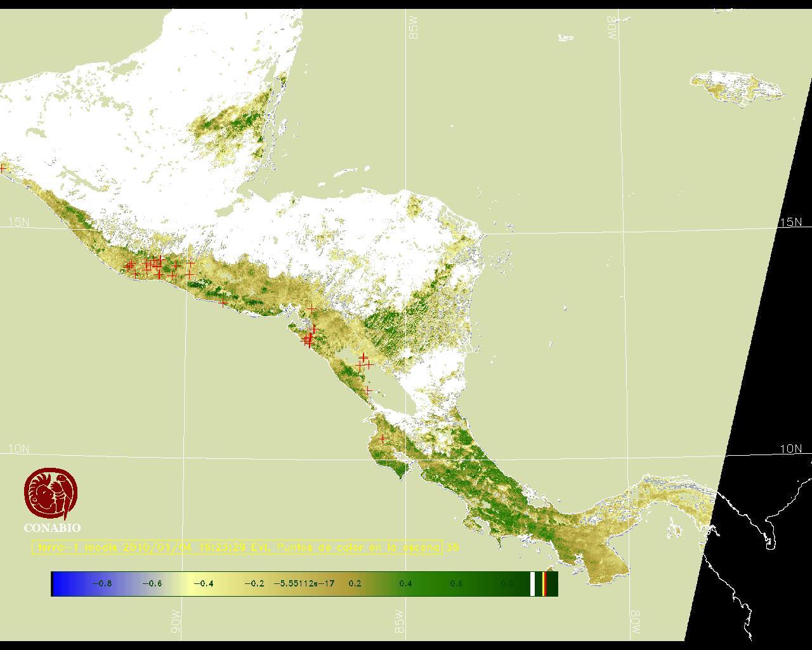Select the isolated red cross on the El Salvador coast
This screenshot has width=812, height=650.
223,303
